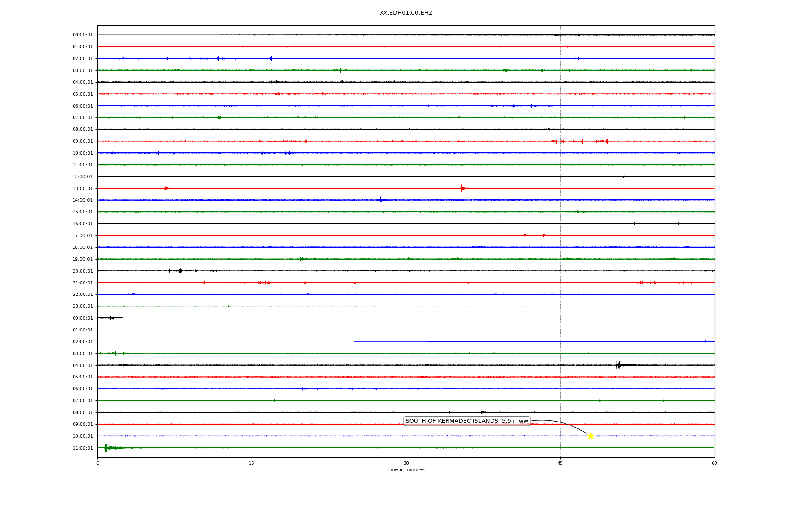Click the 30 tick on the x-axis

[406, 463]
